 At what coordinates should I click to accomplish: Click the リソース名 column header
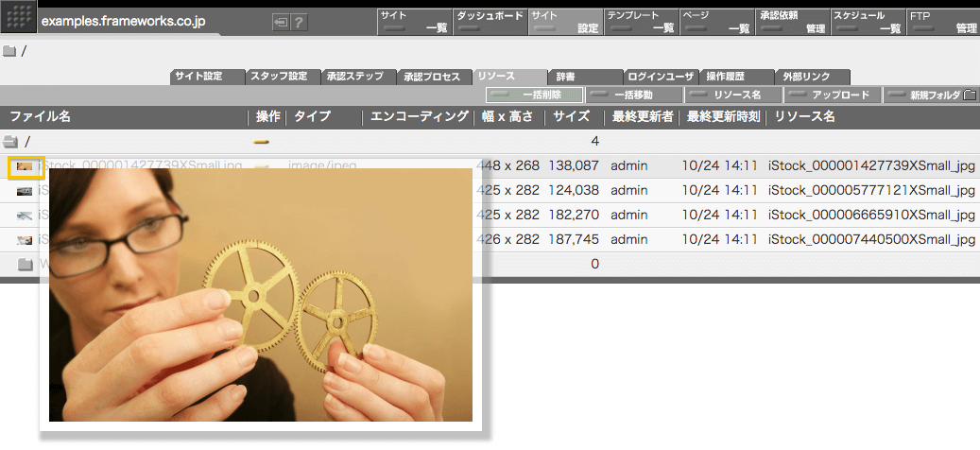[x=805, y=117]
